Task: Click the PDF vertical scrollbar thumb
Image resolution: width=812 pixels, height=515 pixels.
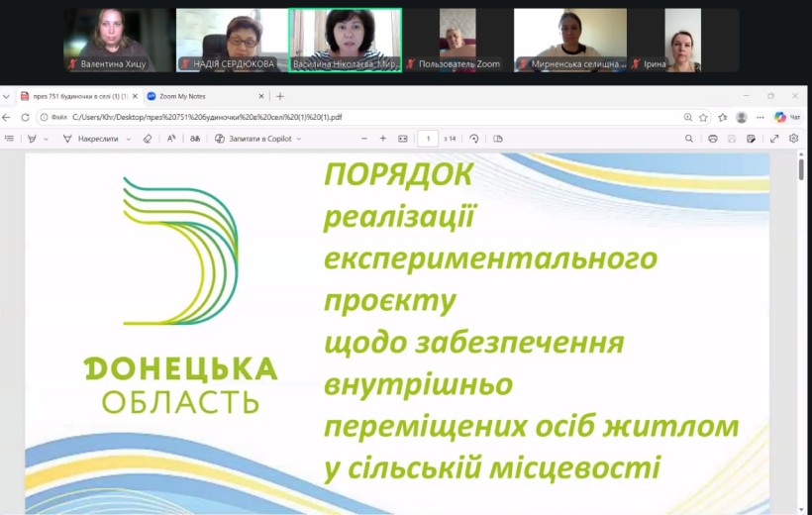Action: 801,169
